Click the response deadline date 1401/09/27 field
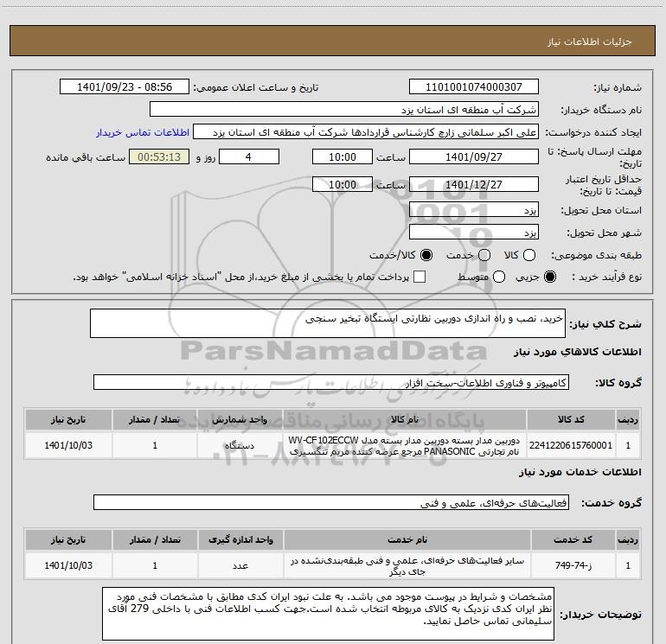Viewport: 666px width, 644px height. 474,156
